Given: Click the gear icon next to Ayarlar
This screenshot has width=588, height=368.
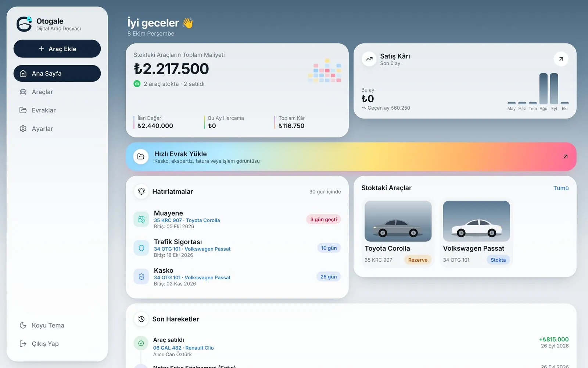Looking at the screenshot, I should [23, 128].
